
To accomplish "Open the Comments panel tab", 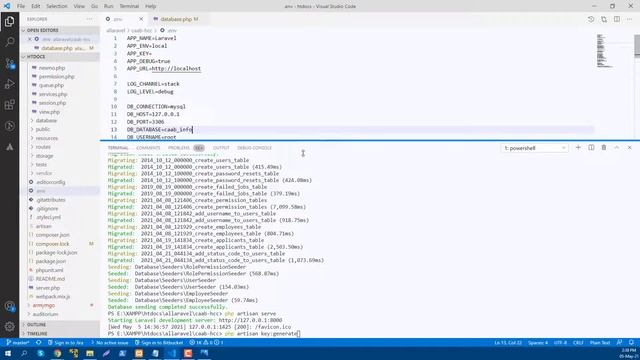I will coord(148,148).
